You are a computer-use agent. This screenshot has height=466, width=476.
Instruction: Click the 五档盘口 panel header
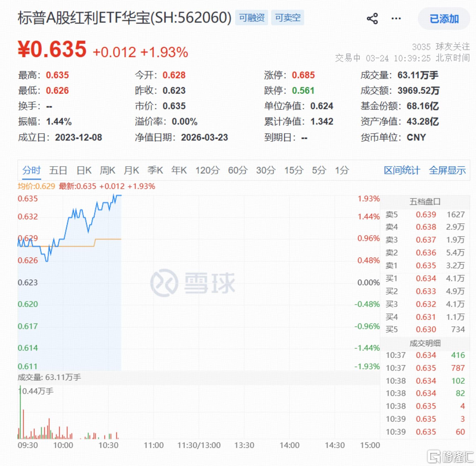tap(425, 202)
